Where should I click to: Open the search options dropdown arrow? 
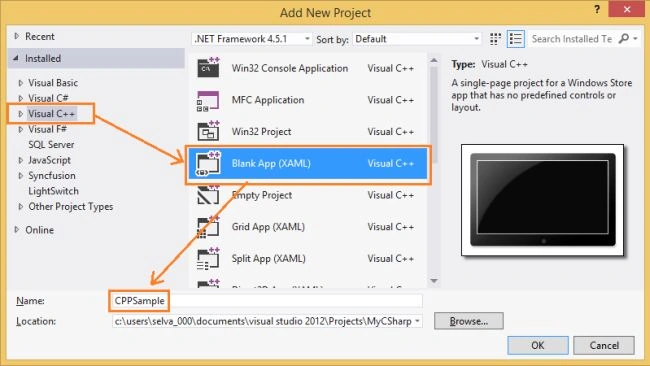pos(635,39)
